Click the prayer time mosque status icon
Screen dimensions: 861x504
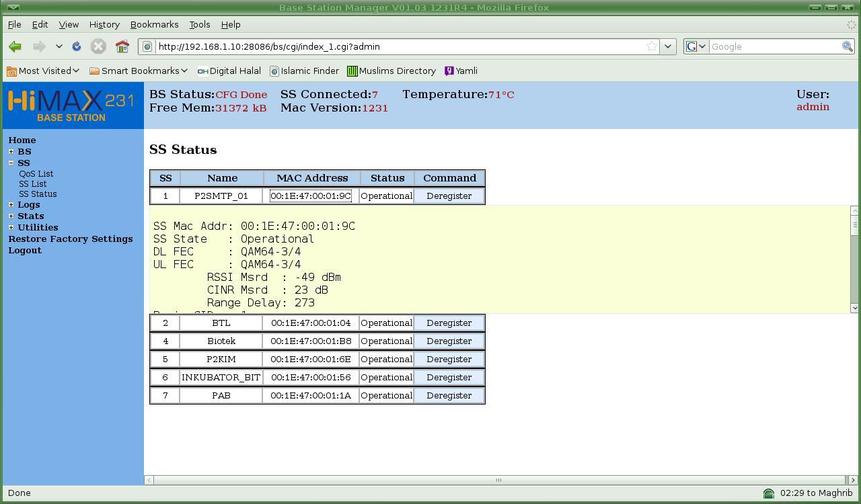pos(769,493)
